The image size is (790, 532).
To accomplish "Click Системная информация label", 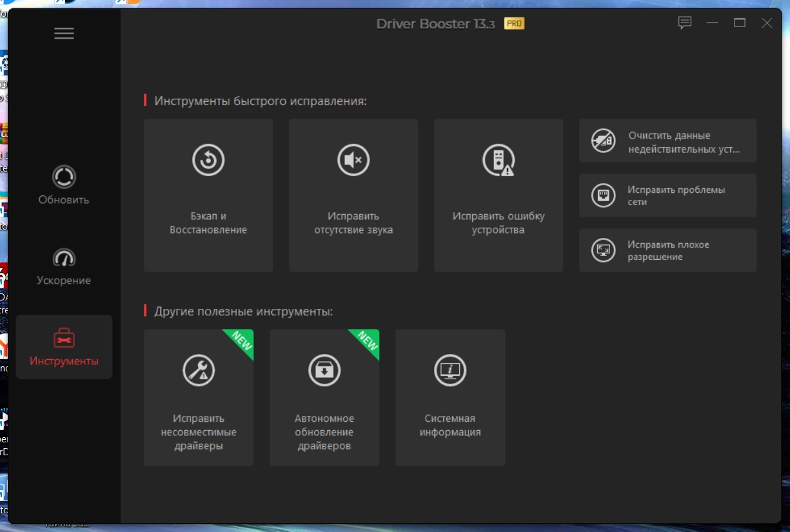I will pos(450,426).
